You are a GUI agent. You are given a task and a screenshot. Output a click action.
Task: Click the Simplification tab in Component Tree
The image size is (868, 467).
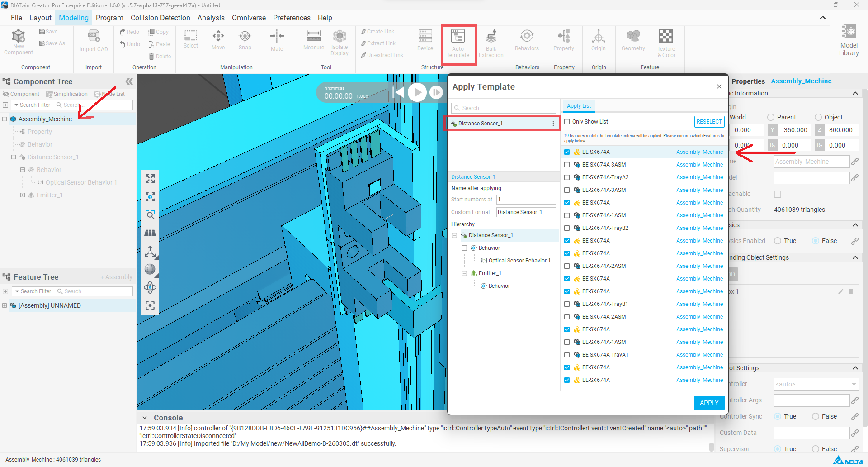67,94
